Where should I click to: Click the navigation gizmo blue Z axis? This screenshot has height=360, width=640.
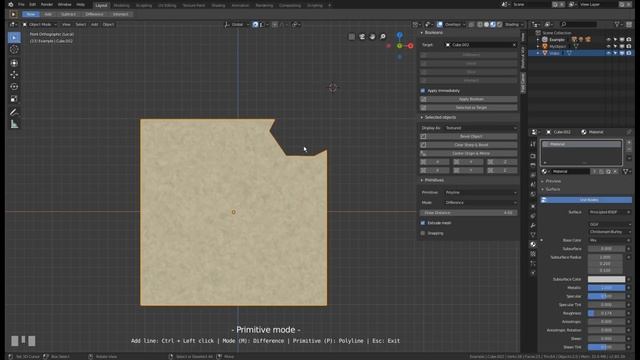pyautogui.click(x=400, y=36)
